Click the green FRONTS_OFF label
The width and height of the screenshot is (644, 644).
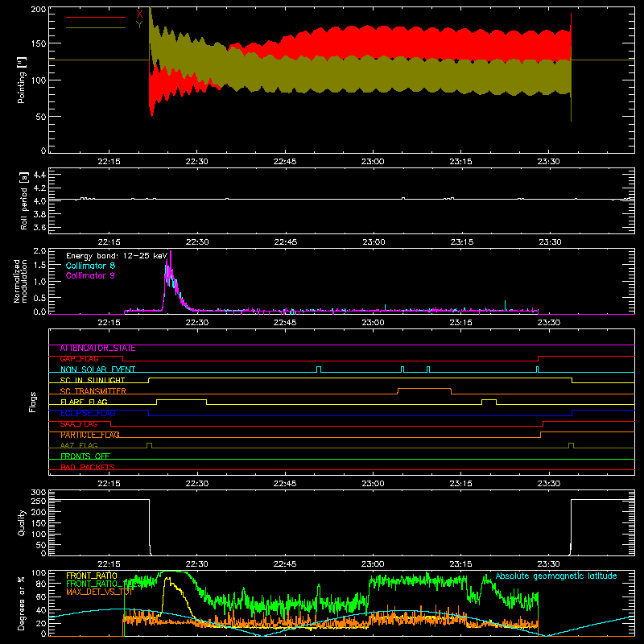[85, 456]
